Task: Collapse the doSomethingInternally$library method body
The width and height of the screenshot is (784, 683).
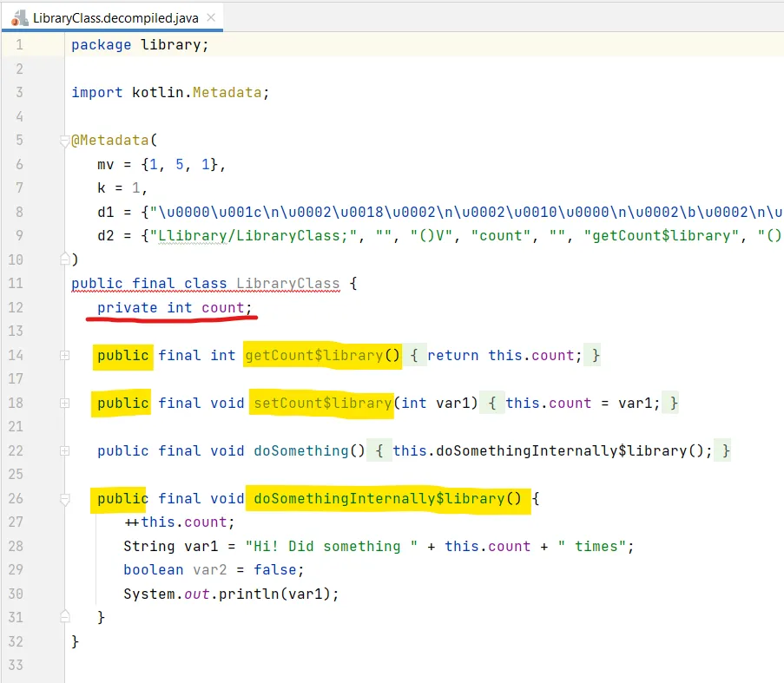Action: tap(64, 499)
